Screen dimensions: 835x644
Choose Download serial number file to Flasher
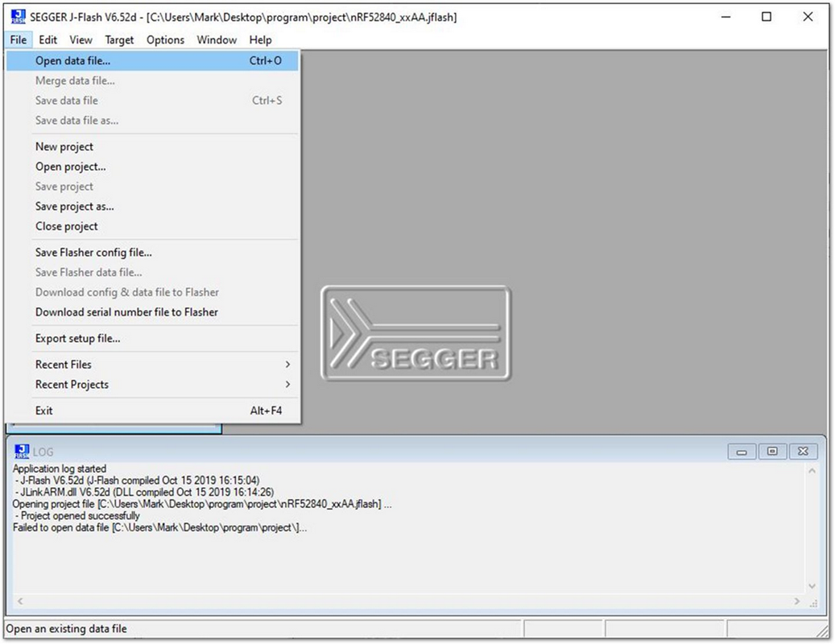[152, 312]
